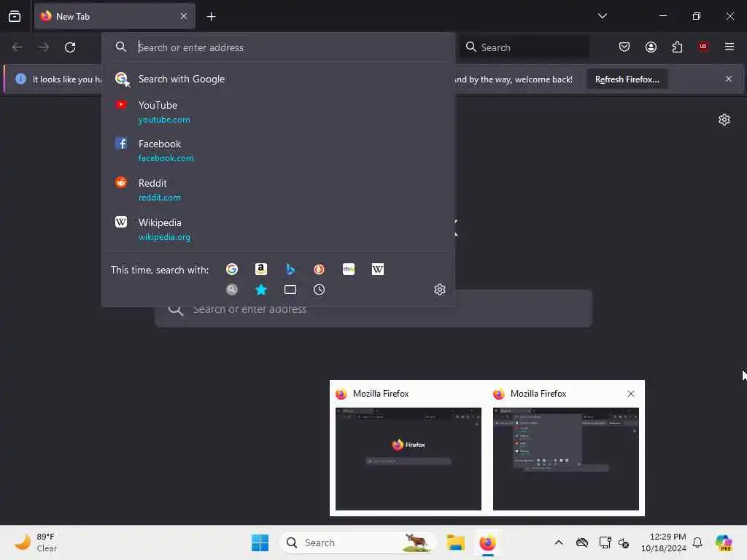747x560 pixels.
Task: Open the weather widget showing 89°F
Action: 36,542
